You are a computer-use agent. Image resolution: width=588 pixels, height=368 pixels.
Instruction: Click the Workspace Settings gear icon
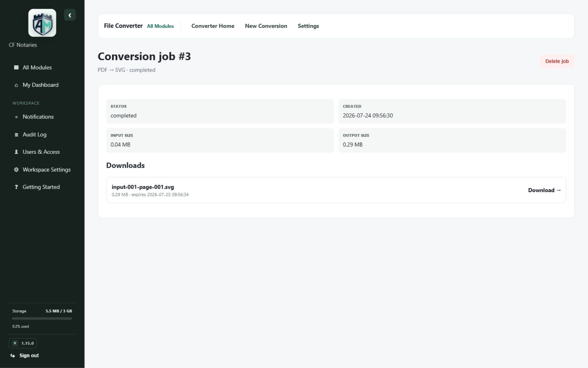click(x=16, y=170)
